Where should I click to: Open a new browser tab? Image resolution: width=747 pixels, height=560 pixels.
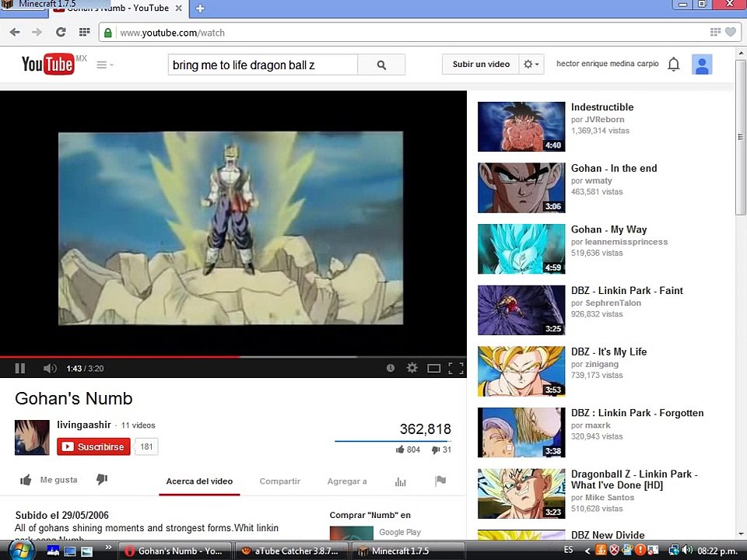tap(200, 9)
